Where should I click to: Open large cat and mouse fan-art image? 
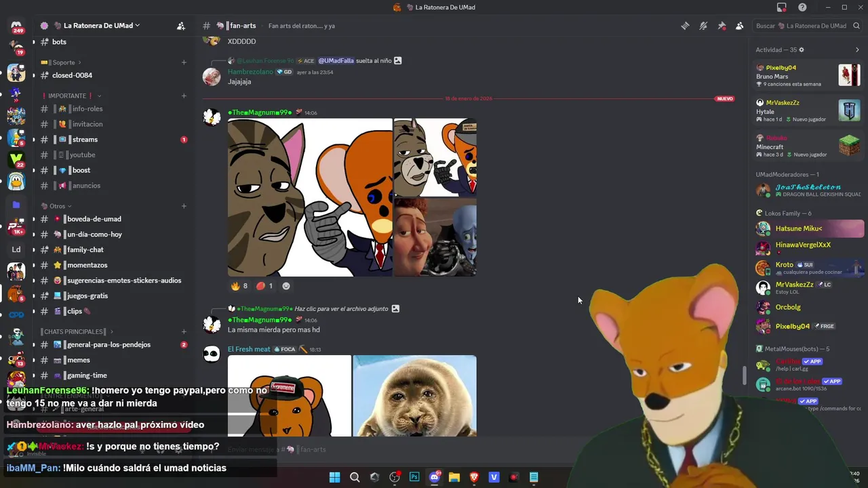click(310, 197)
